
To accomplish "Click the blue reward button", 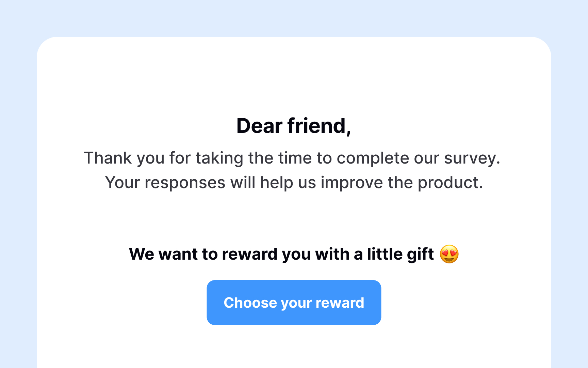I will (x=294, y=302).
